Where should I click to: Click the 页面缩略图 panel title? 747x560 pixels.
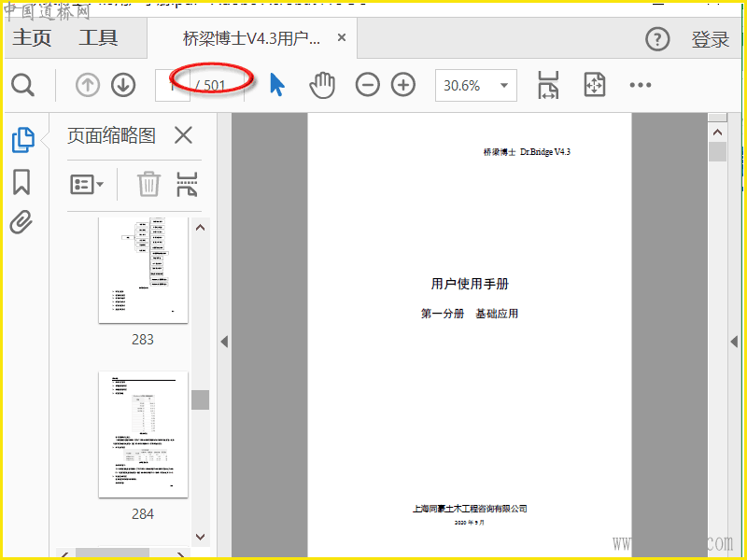click(111, 135)
